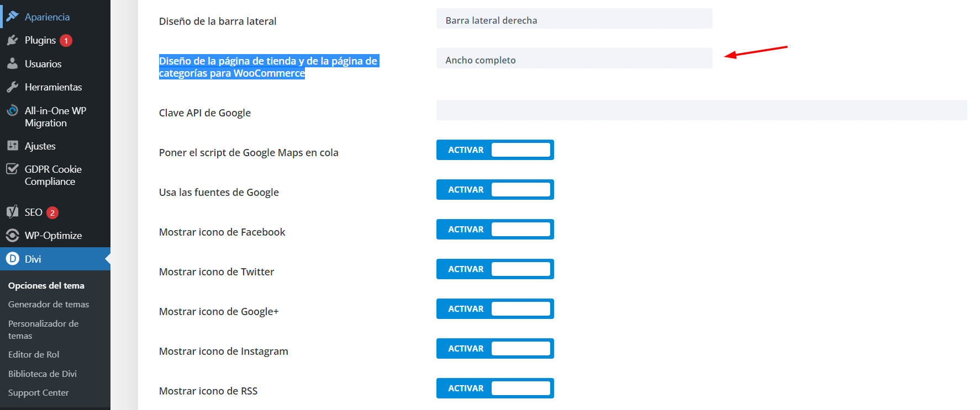The width and height of the screenshot is (980, 410).
Task: Click the SEO notification badge
Action: tap(52, 212)
